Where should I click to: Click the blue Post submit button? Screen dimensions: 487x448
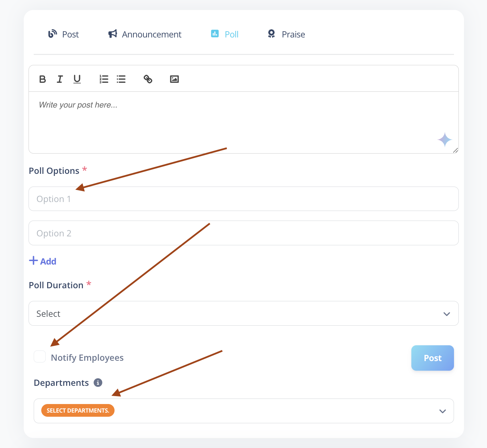[433, 358]
